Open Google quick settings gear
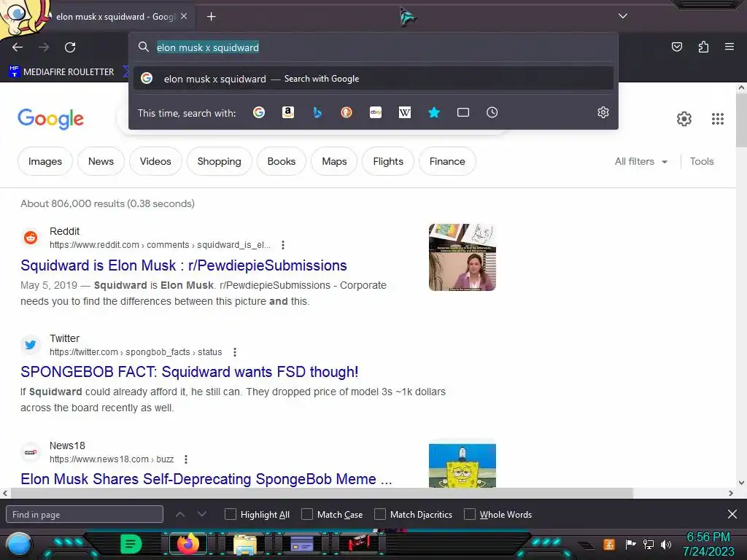 (684, 119)
